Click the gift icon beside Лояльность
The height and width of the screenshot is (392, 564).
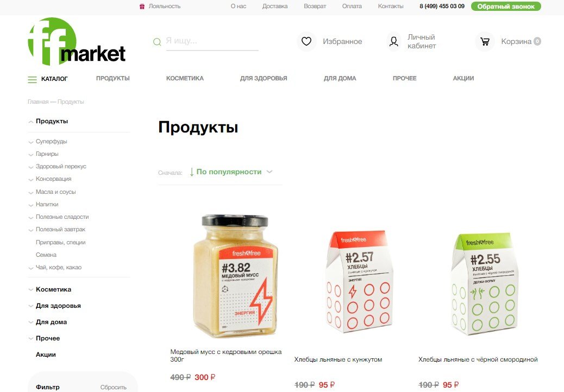(142, 6)
